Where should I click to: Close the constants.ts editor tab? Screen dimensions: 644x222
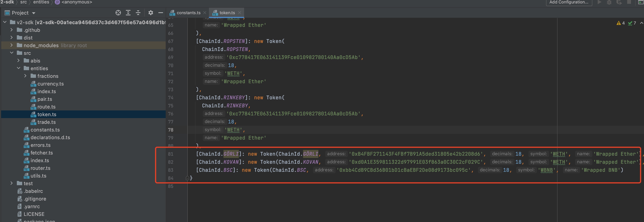tap(205, 13)
